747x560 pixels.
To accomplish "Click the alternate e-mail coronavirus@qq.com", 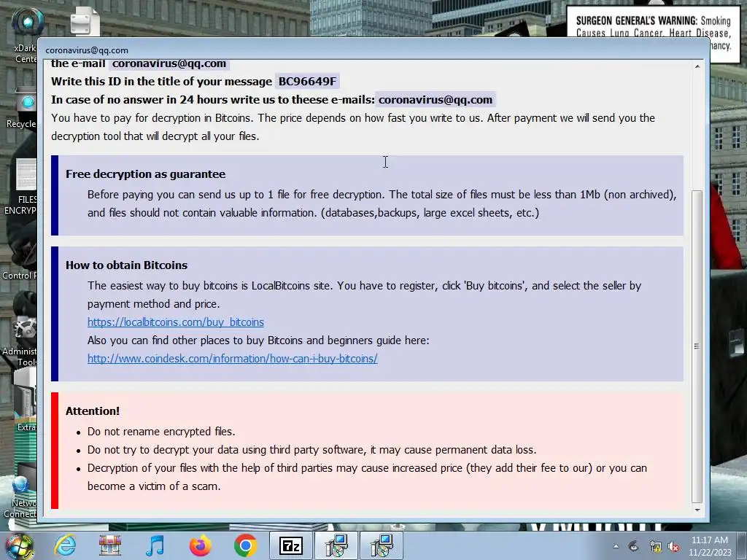I will coord(436,100).
